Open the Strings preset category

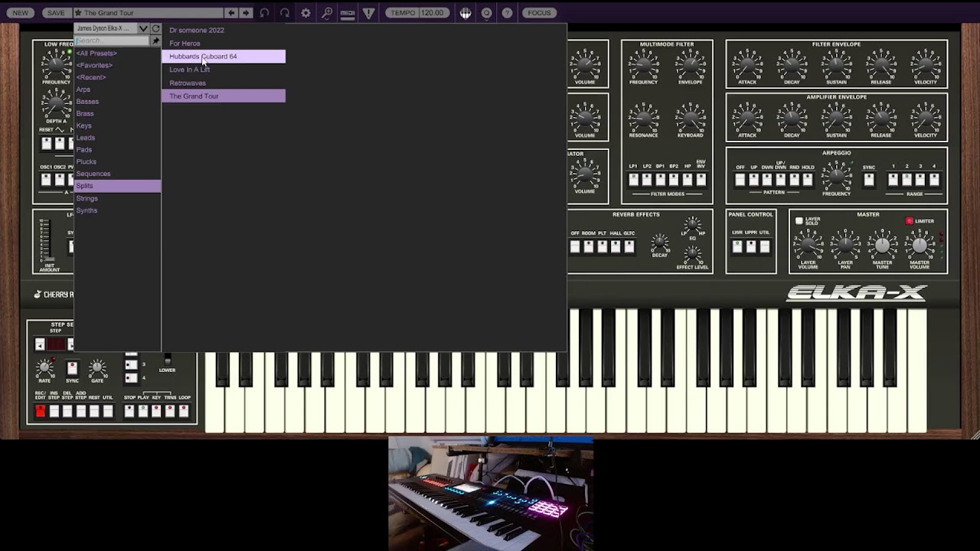pos(87,198)
